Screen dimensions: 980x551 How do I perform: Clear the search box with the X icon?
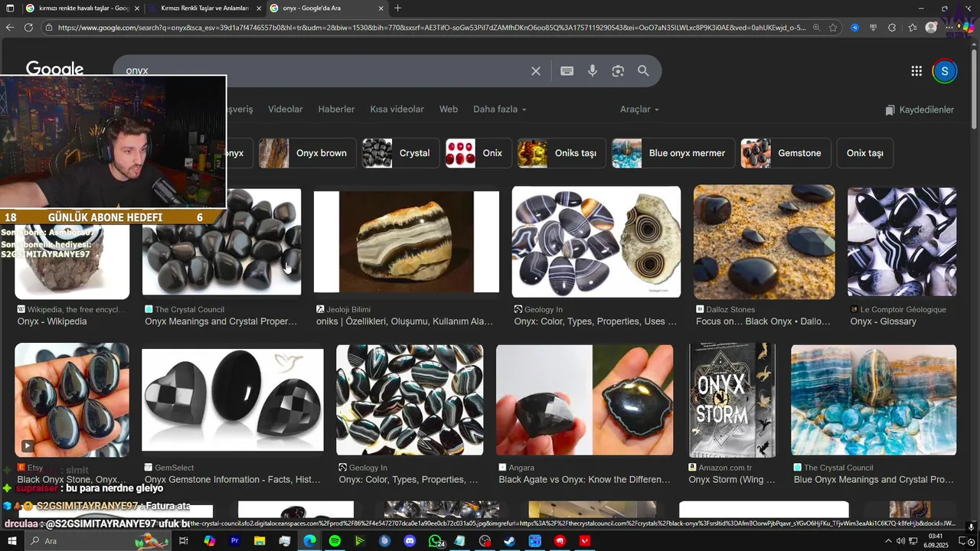(x=536, y=71)
